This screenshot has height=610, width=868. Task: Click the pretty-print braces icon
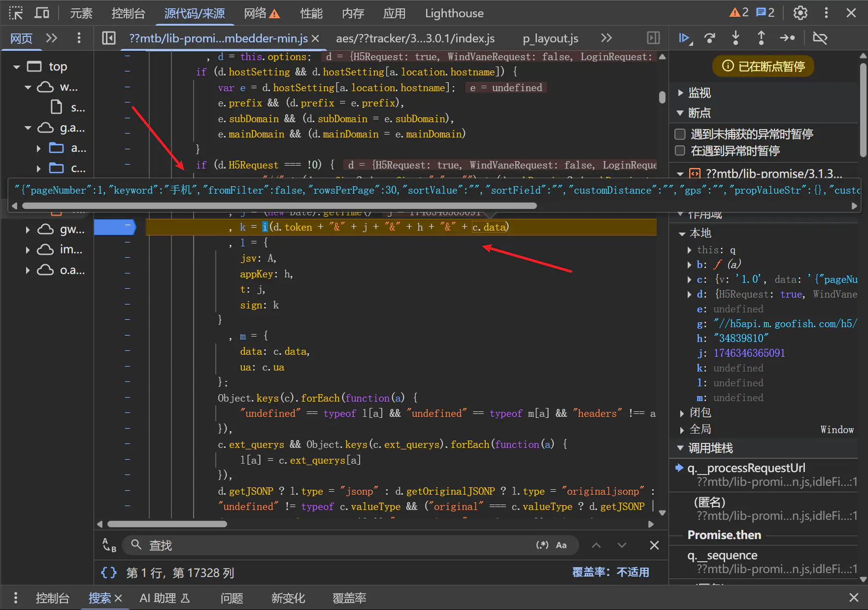click(x=108, y=573)
